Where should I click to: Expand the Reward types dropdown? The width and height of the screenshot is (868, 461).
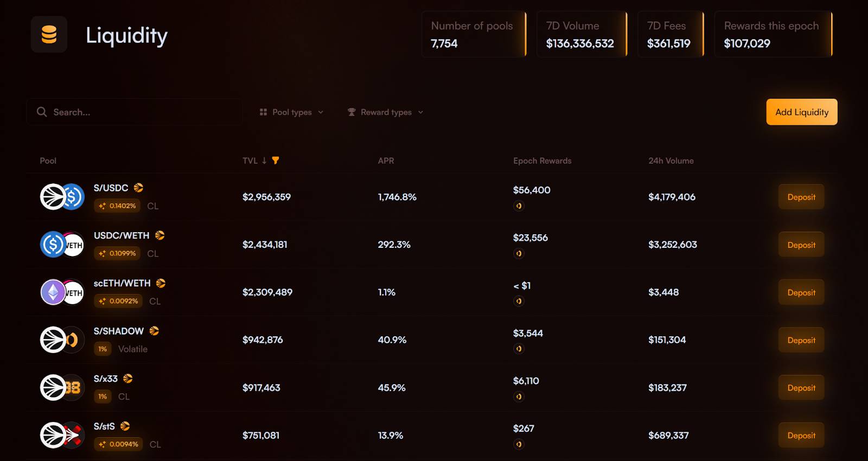(x=386, y=112)
